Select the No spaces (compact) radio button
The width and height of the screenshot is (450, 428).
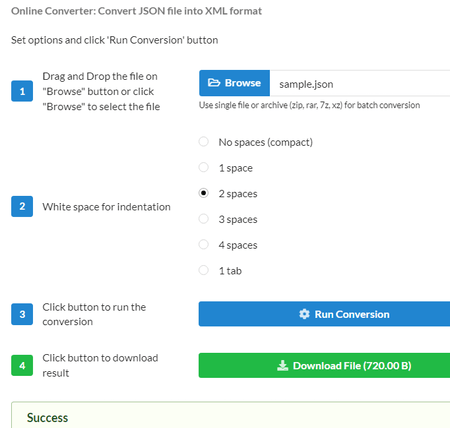[204, 142]
